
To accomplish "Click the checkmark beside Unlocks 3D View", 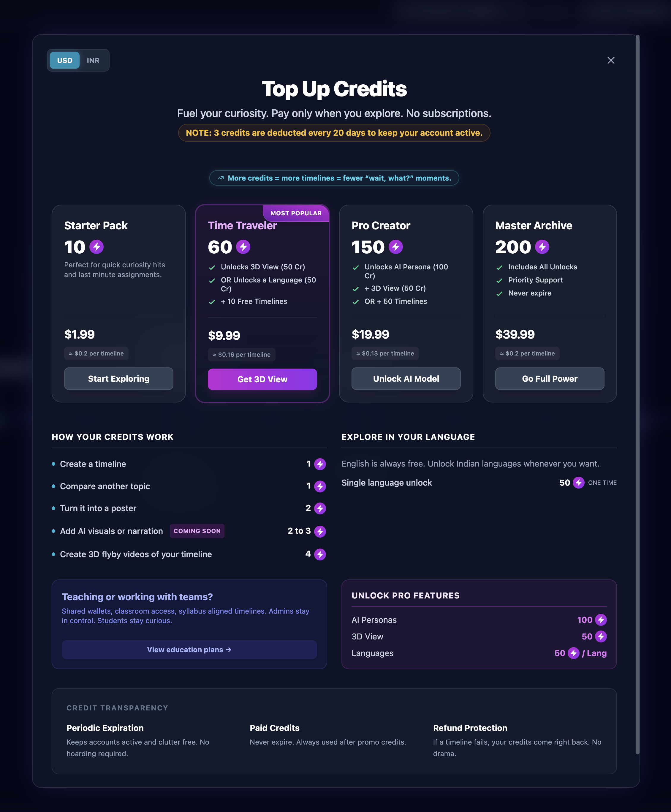I will (212, 267).
